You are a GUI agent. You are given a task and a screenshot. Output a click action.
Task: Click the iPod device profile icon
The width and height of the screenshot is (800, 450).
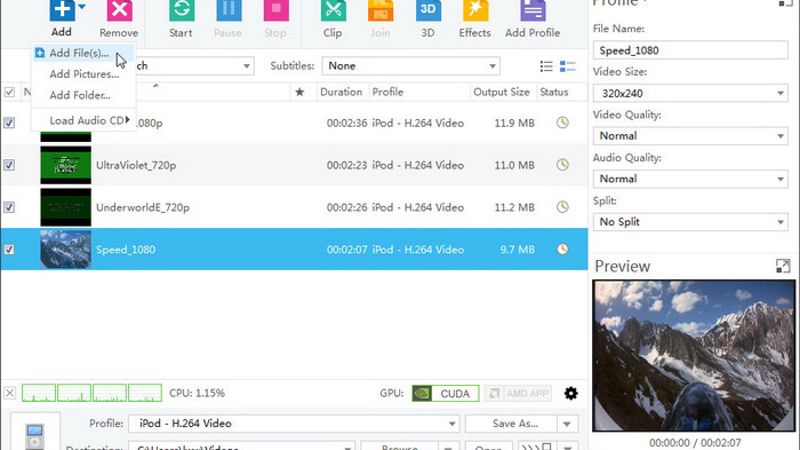coord(35,434)
